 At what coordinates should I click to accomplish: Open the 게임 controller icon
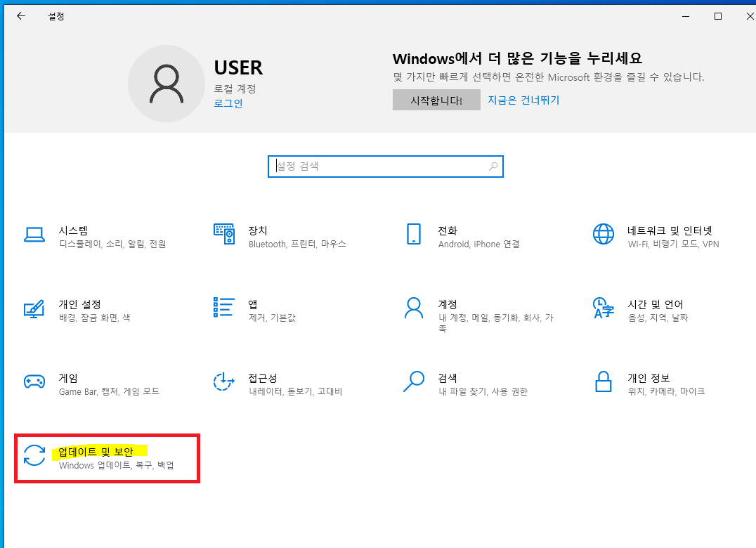pyautogui.click(x=34, y=381)
